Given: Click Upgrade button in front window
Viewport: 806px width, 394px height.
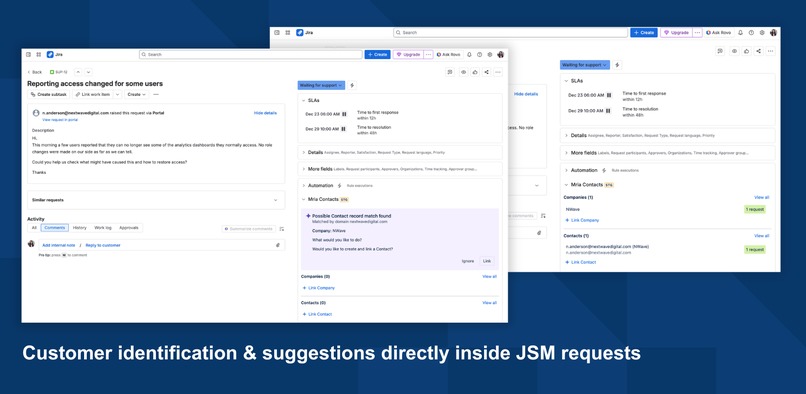Looking at the screenshot, I should coord(408,55).
